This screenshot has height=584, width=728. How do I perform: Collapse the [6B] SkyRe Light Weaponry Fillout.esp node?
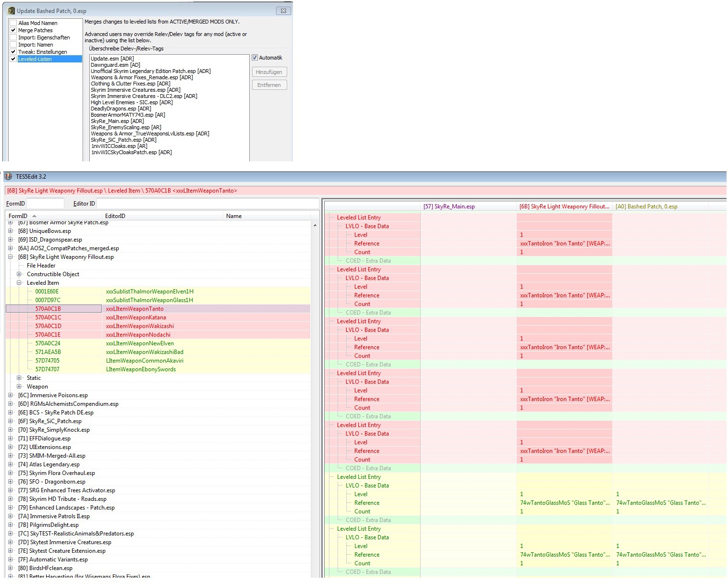coord(11,257)
